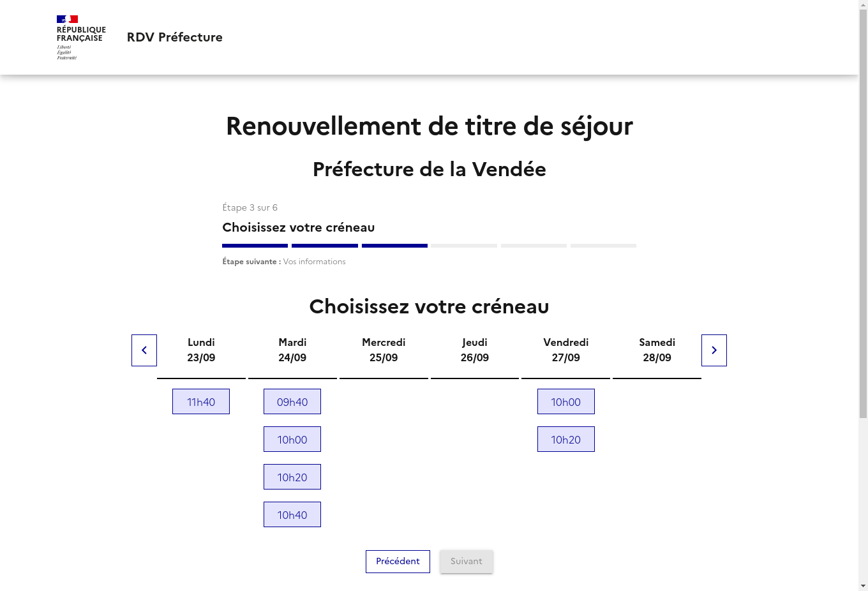Click the Suivant button
Screen dimensions: 868x591
[x=467, y=562]
